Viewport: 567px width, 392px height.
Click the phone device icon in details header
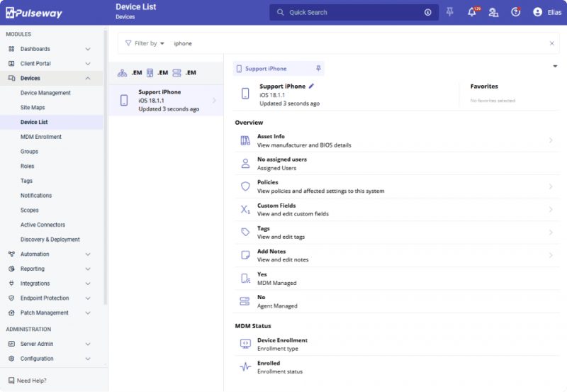pyautogui.click(x=245, y=94)
